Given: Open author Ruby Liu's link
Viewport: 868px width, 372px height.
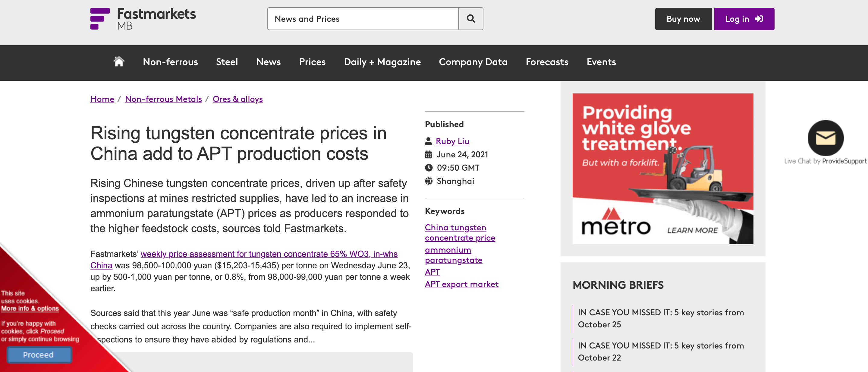Looking at the screenshot, I should [452, 141].
